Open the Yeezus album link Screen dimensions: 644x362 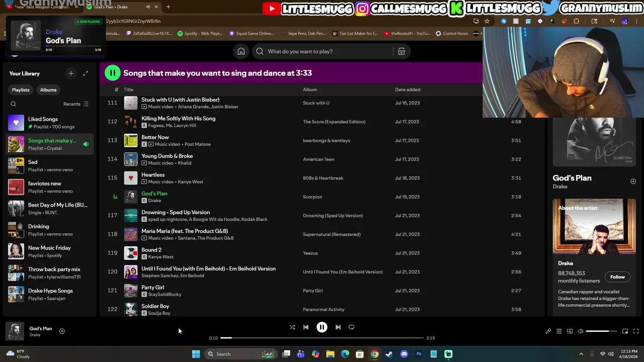[310, 253]
